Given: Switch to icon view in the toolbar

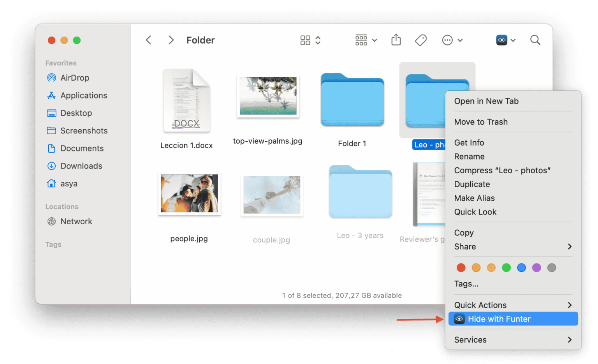Looking at the screenshot, I should coord(305,40).
